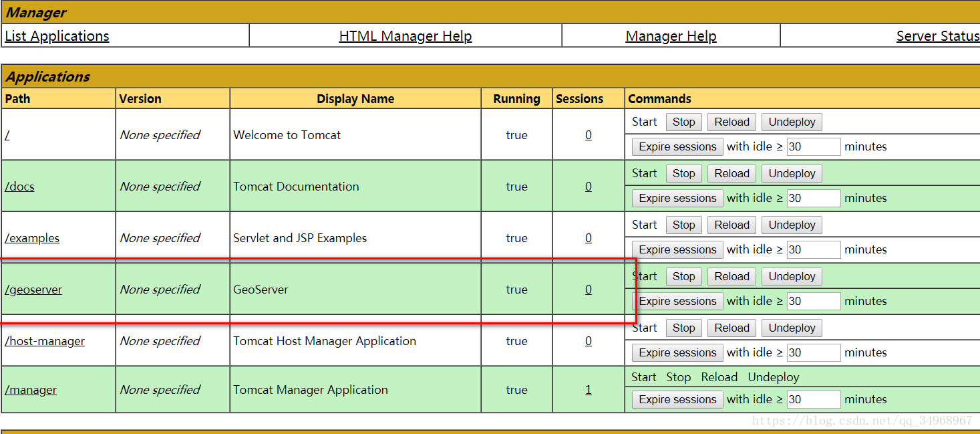
Task: Open HTML Manager Help link
Action: point(405,36)
